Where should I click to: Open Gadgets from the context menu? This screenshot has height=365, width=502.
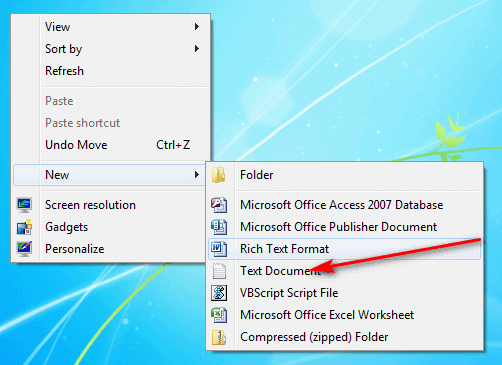click(109, 227)
